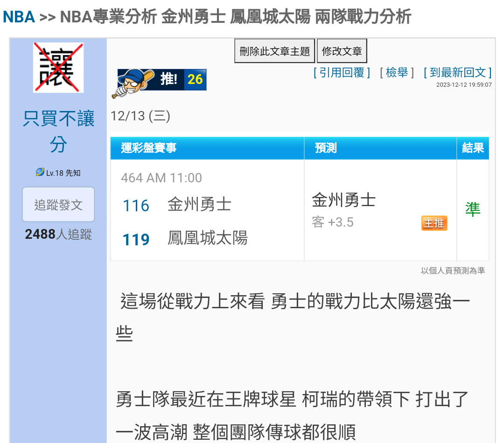504x443 pixels.
Task: Click the 運彩盤賽事 table header
Action: tap(207, 148)
